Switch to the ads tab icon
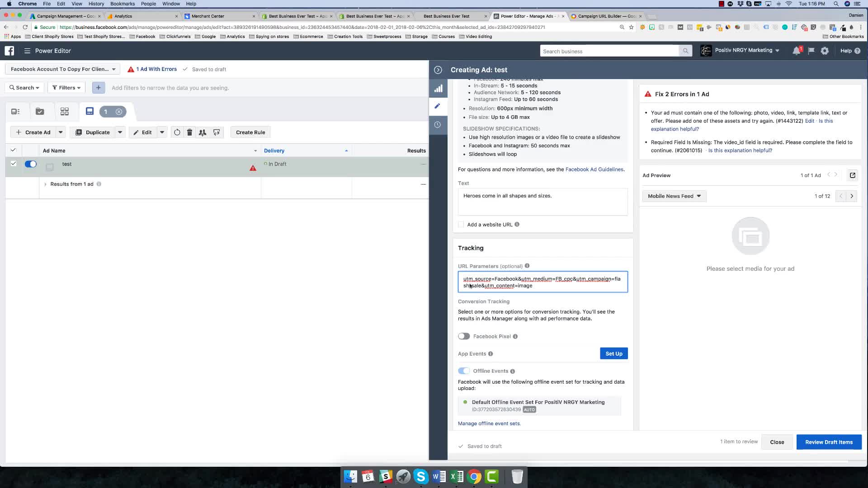868x488 pixels. click(90, 111)
